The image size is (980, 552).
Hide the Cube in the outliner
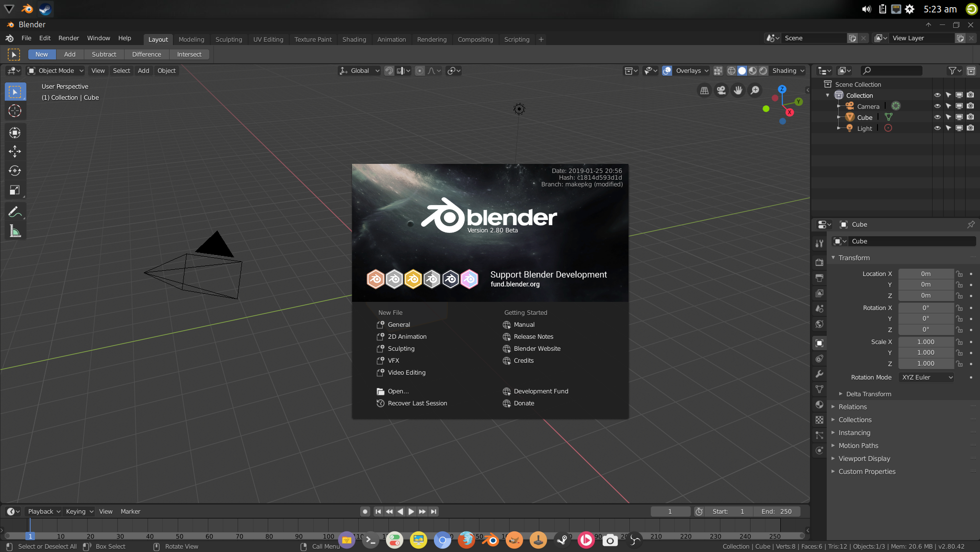pos(937,117)
